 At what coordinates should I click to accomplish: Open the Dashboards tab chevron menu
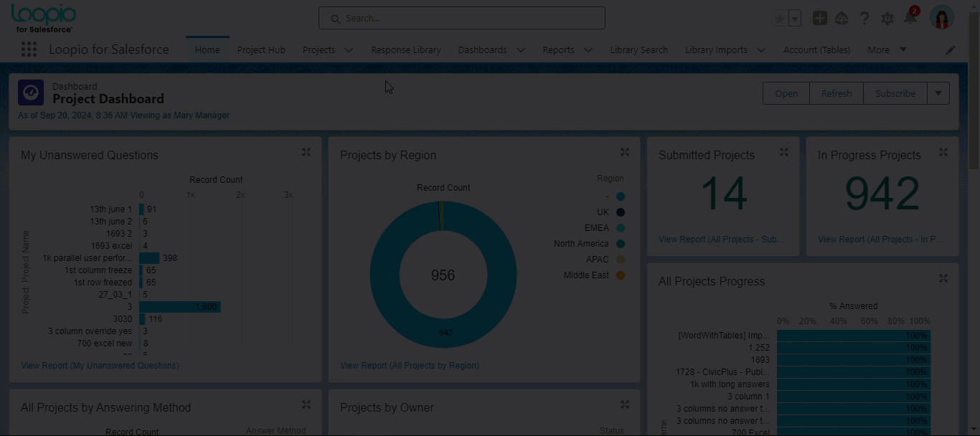coord(521,50)
